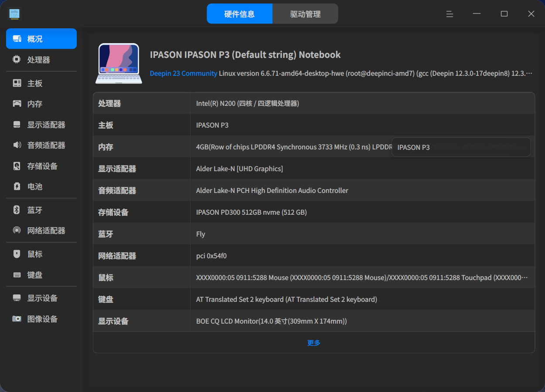
Task: Open the 显示适配器 display adapter icon
Action: (17, 125)
